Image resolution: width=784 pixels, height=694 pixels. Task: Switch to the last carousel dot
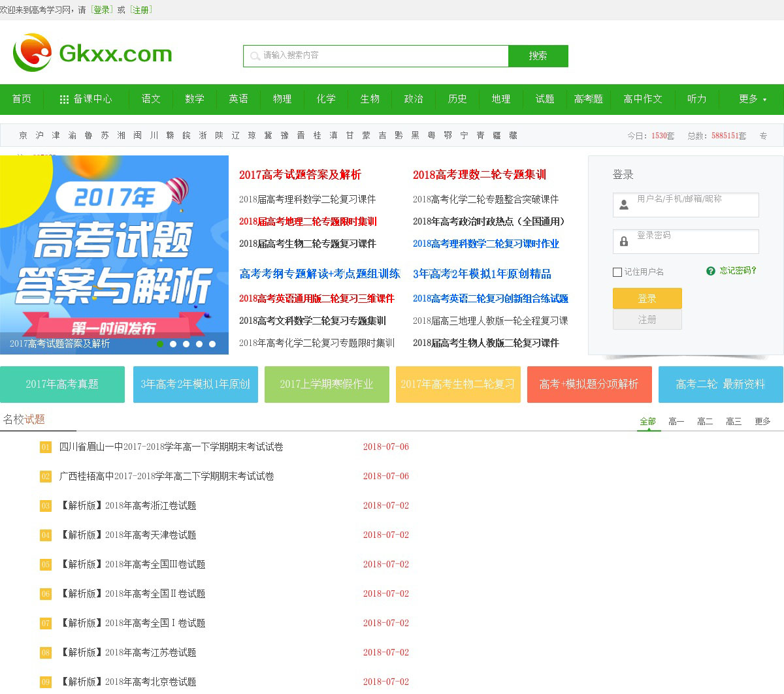[x=212, y=344]
